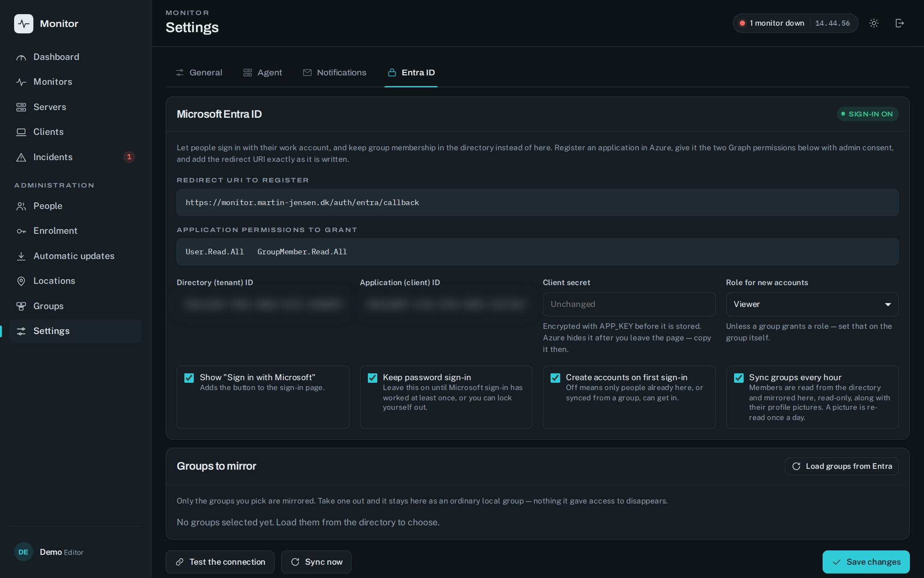Open the Incidents page
Image resolution: width=924 pixels, height=578 pixels.
[x=75, y=157]
